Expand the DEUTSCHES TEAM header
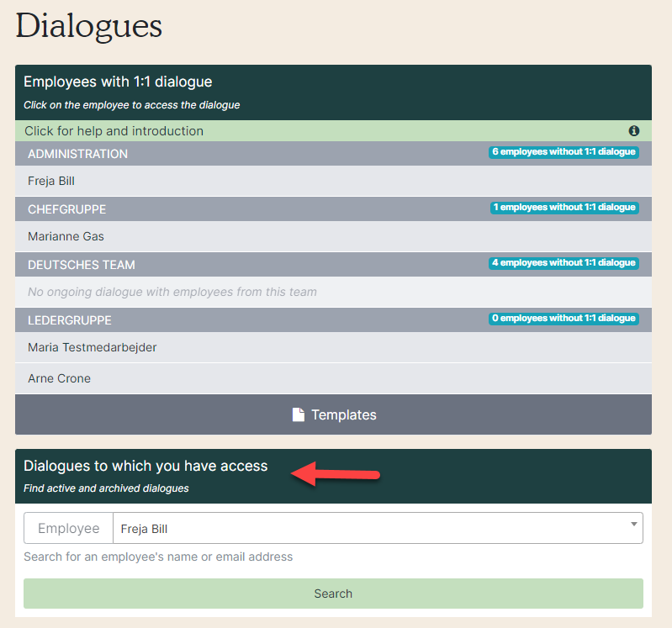Screen dimensions: 672x628 tap(82, 265)
